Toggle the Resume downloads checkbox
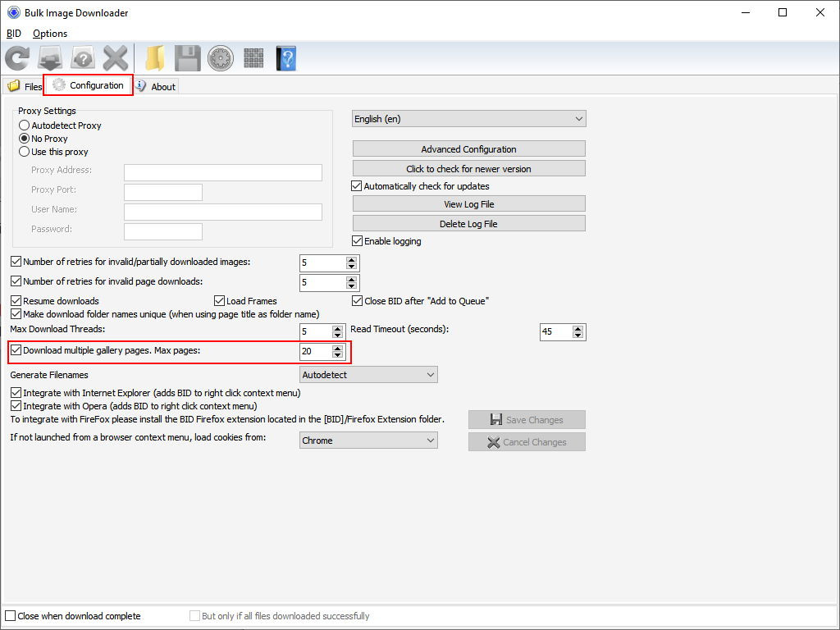 (x=16, y=300)
